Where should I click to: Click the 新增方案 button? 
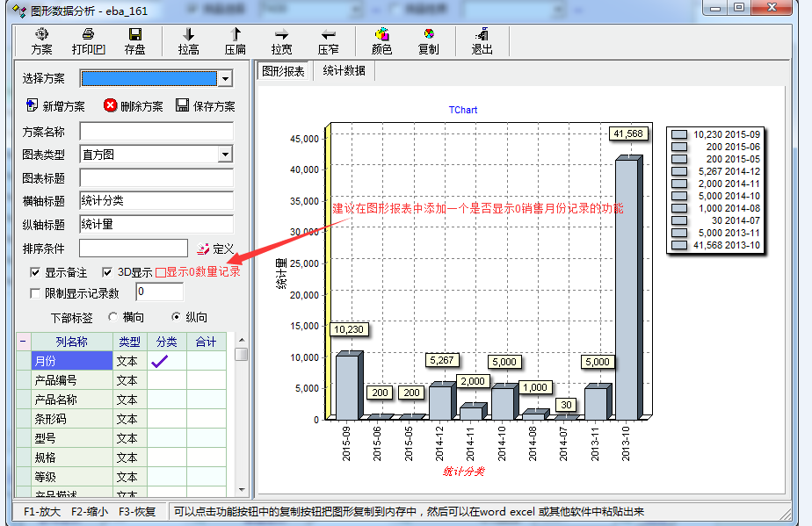tap(55, 106)
